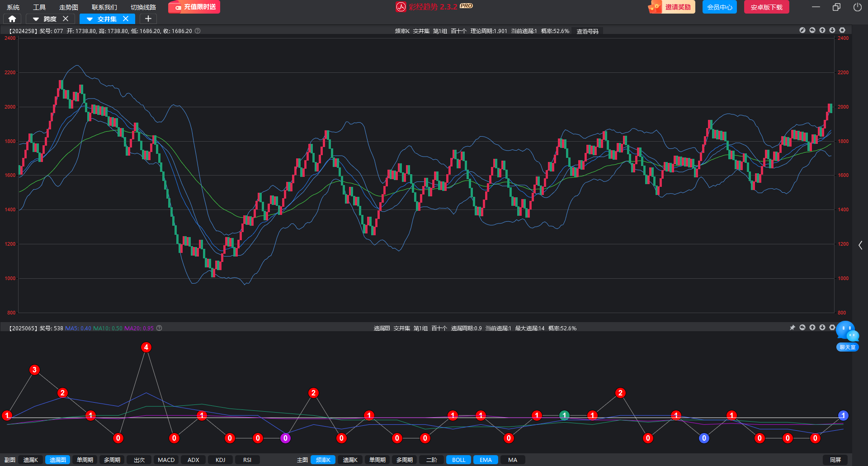Toggle MACD indicator
Viewport: 868px width, 466px height.
tap(166, 460)
